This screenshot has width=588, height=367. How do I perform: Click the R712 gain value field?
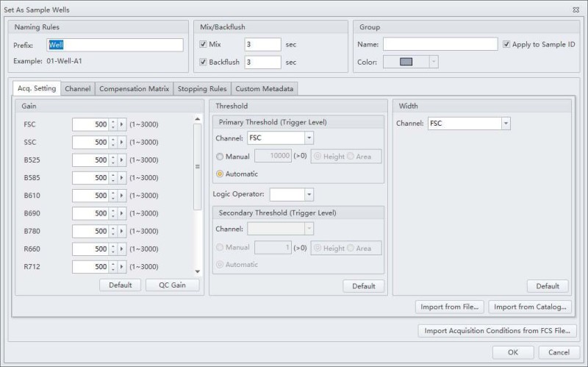pos(90,267)
